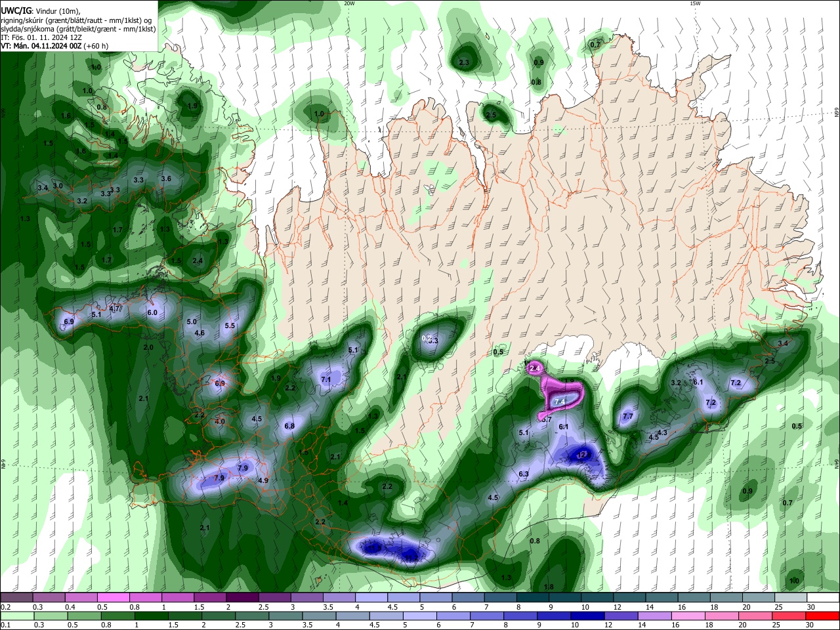
Task: Click the "2.3" value north of Iceland
Action: click(464, 62)
